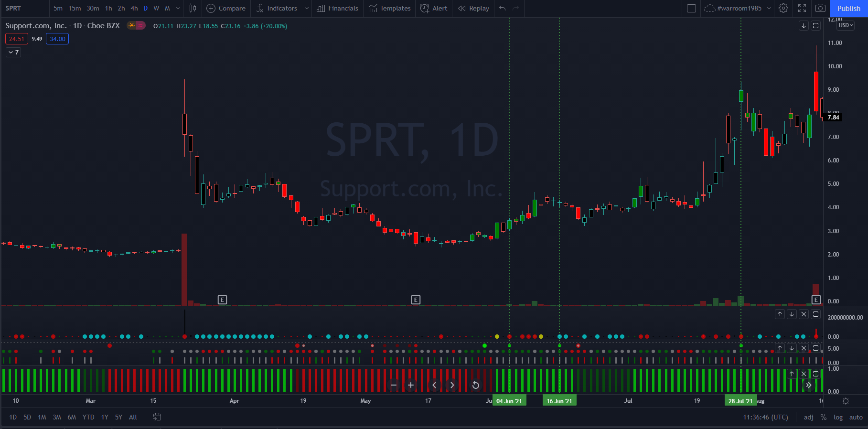The image size is (868, 429).
Task: Open the candlestick bar style selector
Action: 193,8
